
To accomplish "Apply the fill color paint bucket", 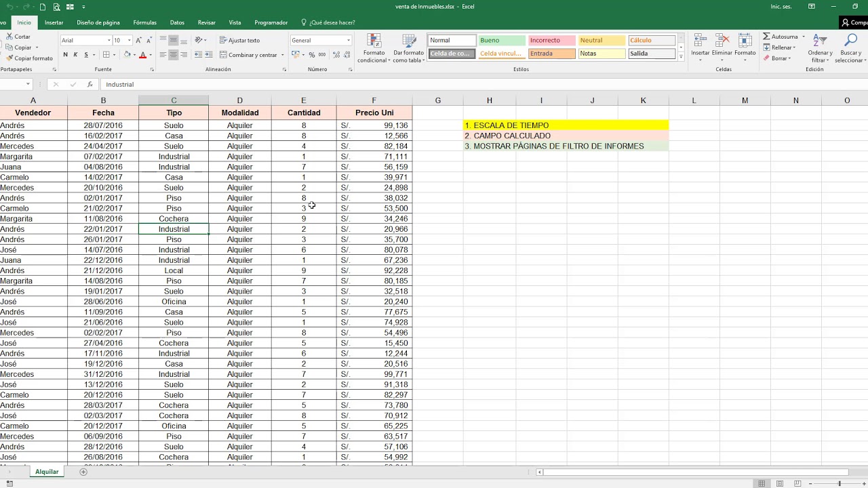I will tap(127, 55).
